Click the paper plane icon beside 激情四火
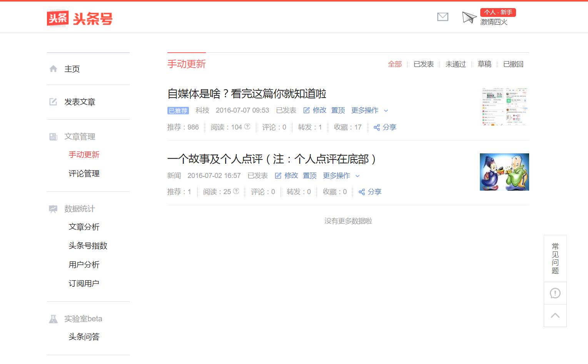The image size is (588, 364). click(x=468, y=17)
